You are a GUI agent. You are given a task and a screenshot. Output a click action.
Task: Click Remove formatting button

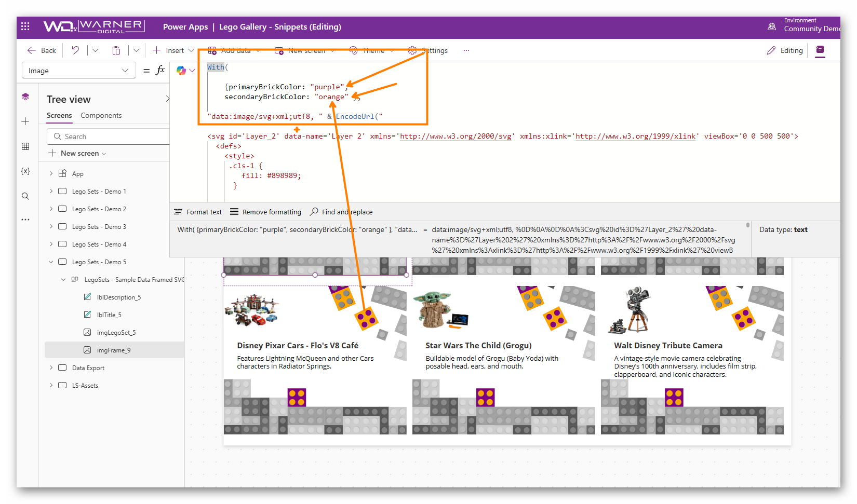(x=265, y=212)
